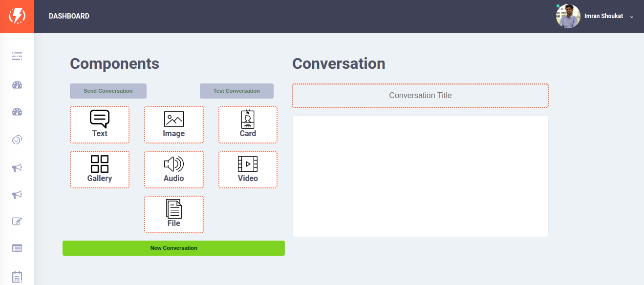Click the New Conversation button
The width and height of the screenshot is (644, 285).
173,248
